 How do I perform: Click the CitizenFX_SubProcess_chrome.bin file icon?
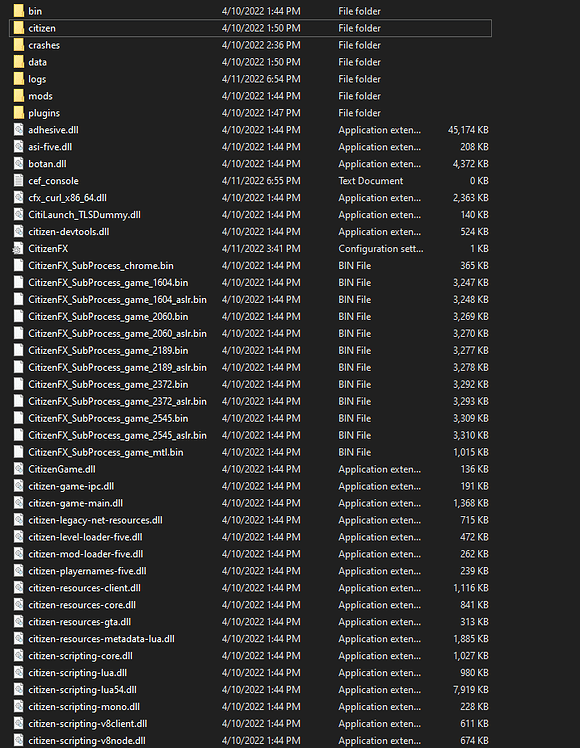click(x=19, y=265)
